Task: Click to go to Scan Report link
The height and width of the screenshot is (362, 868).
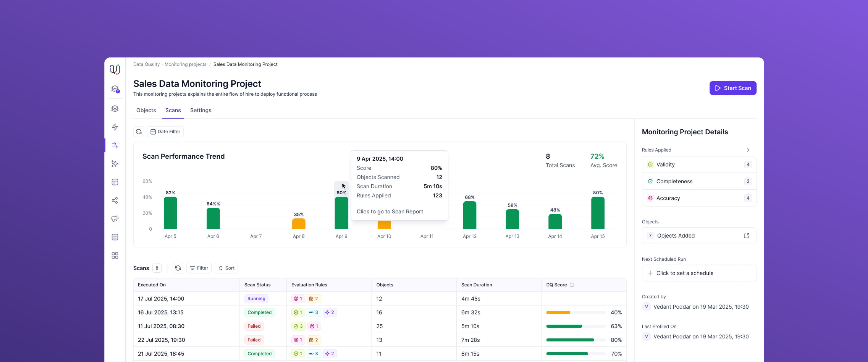Action: coord(389,212)
